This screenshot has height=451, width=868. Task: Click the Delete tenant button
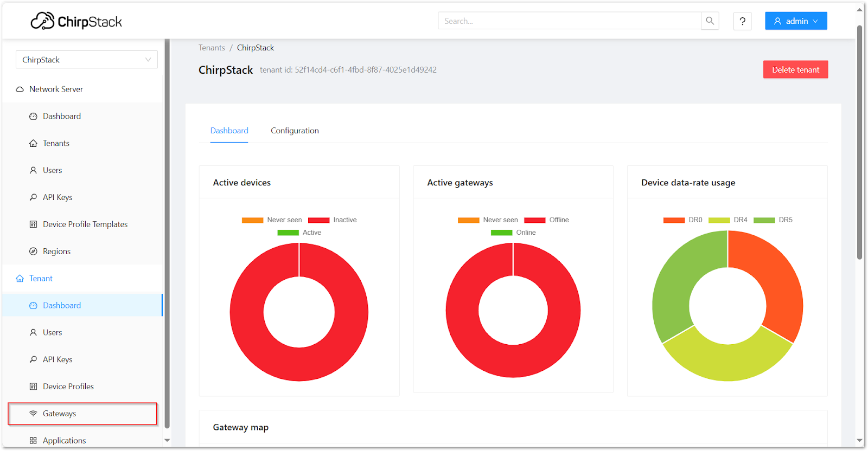point(795,69)
